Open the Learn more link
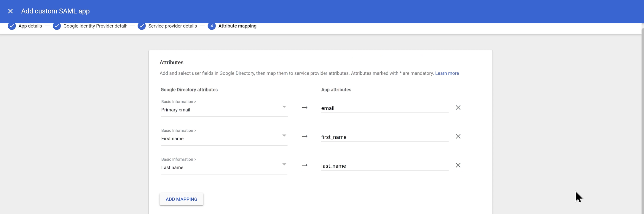This screenshot has width=644, height=214. (447, 73)
